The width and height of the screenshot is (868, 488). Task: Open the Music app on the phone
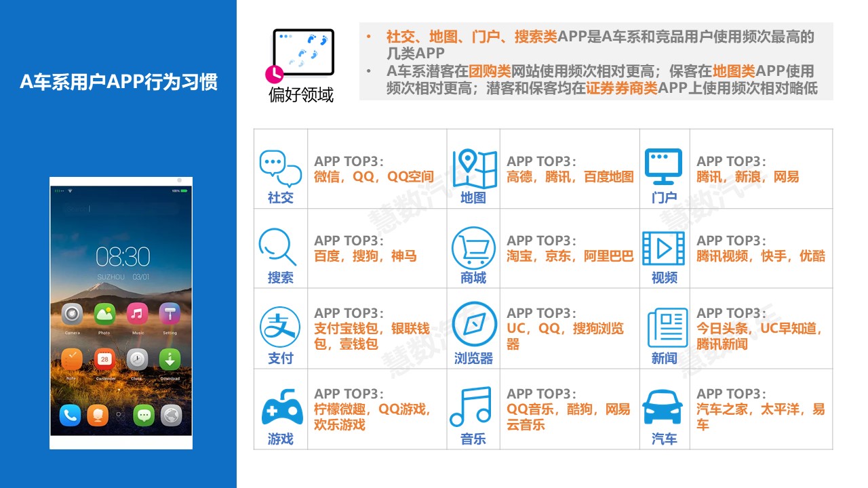coord(138,314)
